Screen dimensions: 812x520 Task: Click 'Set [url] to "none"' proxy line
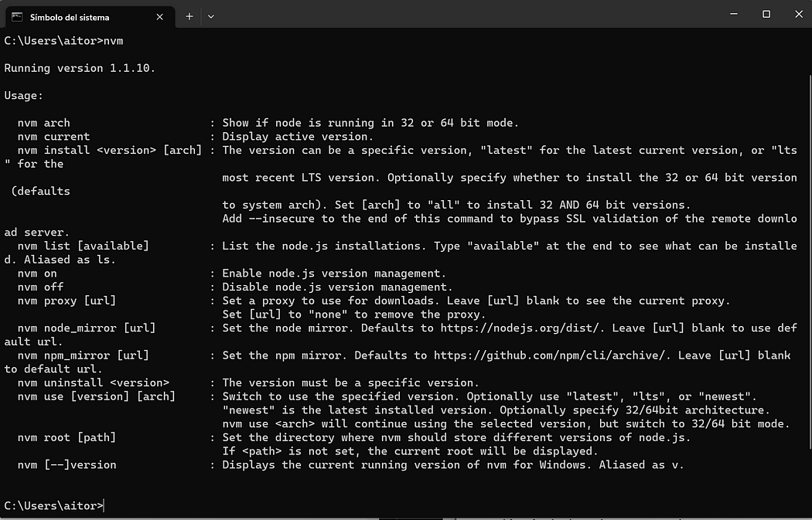[x=353, y=314]
